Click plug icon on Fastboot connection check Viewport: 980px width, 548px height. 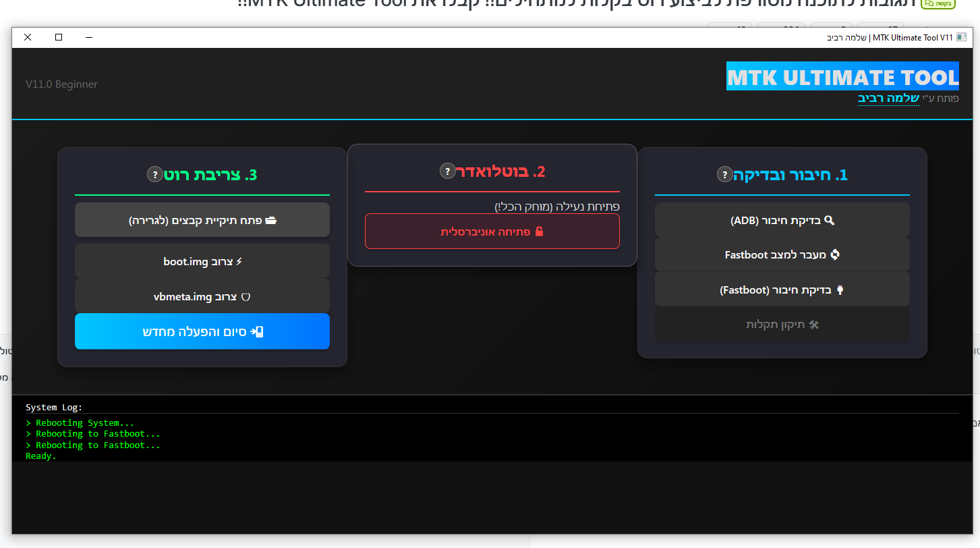[x=840, y=290]
